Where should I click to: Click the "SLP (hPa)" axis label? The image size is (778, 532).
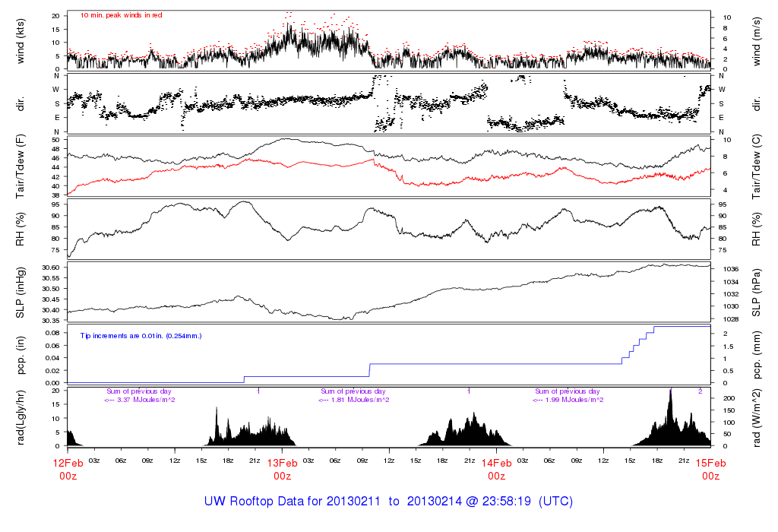(756, 293)
